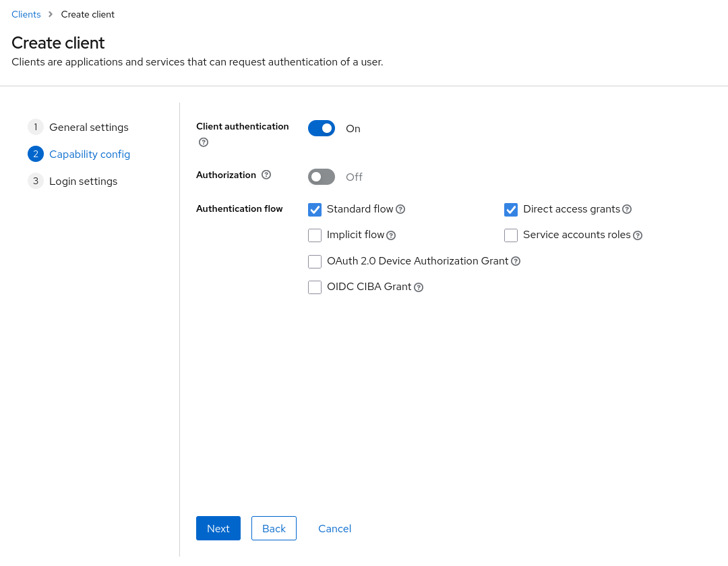The image size is (728, 566).
Task: Open Implicit flow help icon
Action: tap(391, 235)
